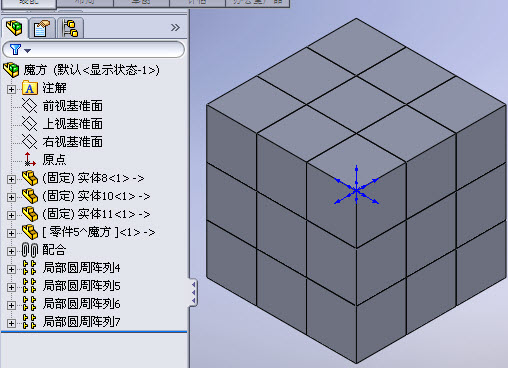Open the FeatureManager design tree tab
This screenshot has height=368, width=508.
click(x=15, y=28)
